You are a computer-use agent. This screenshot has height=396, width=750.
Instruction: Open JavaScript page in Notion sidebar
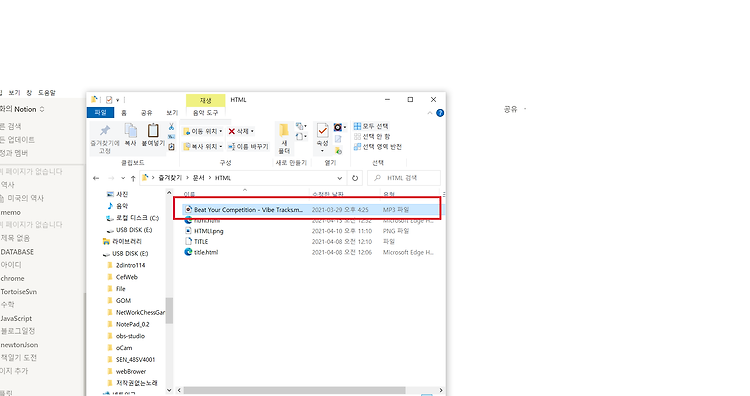[16, 318]
